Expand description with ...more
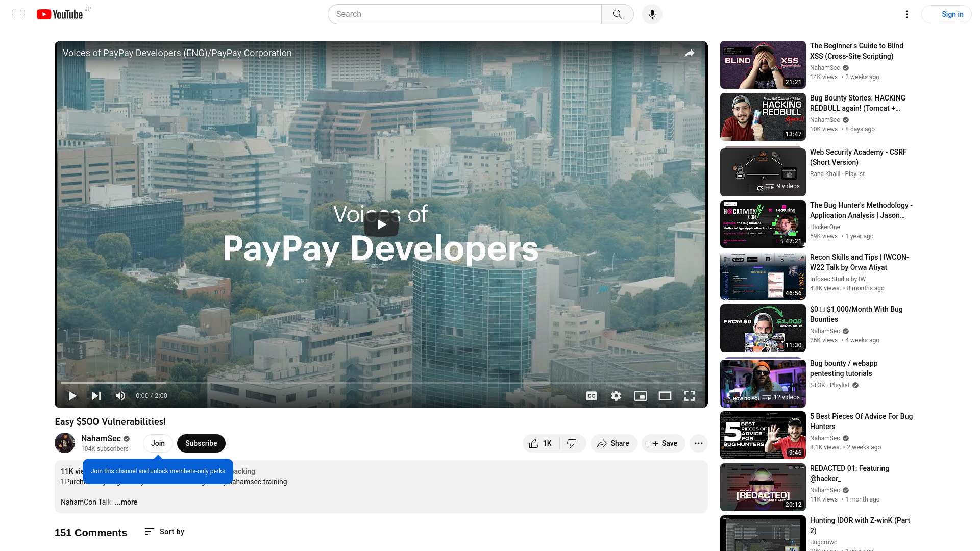 click(126, 502)
